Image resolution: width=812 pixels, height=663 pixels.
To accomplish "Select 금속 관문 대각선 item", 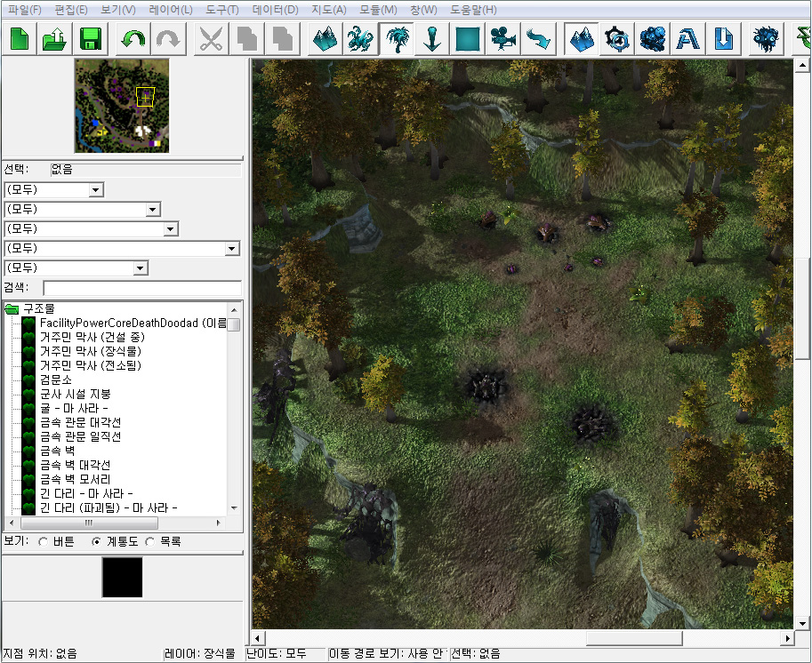I will (80, 423).
